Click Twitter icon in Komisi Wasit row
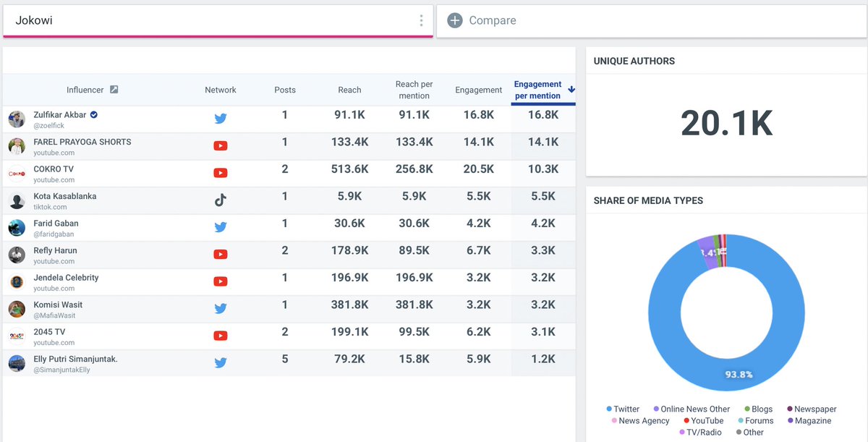Viewport: 868px width, 442px height. [x=221, y=309]
